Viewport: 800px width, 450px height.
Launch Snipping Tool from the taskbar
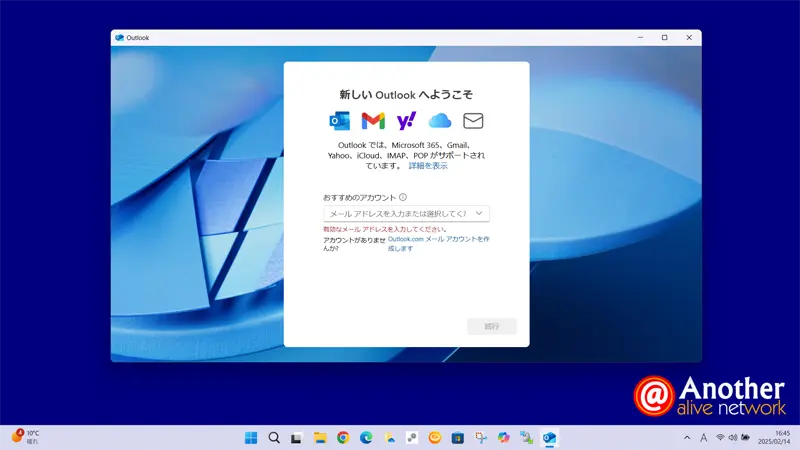(x=481, y=438)
